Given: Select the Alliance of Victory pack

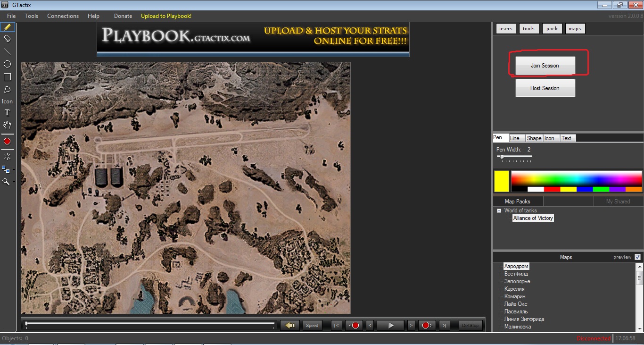Looking at the screenshot, I should pos(533,218).
